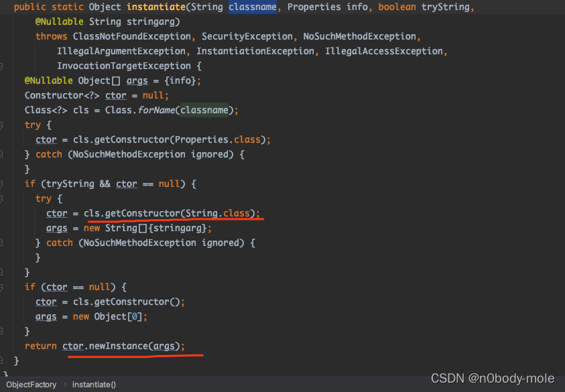Click 'Properties info' parameter in the signature
Image resolution: width=565 pixels, height=392 pixels.
point(328,7)
